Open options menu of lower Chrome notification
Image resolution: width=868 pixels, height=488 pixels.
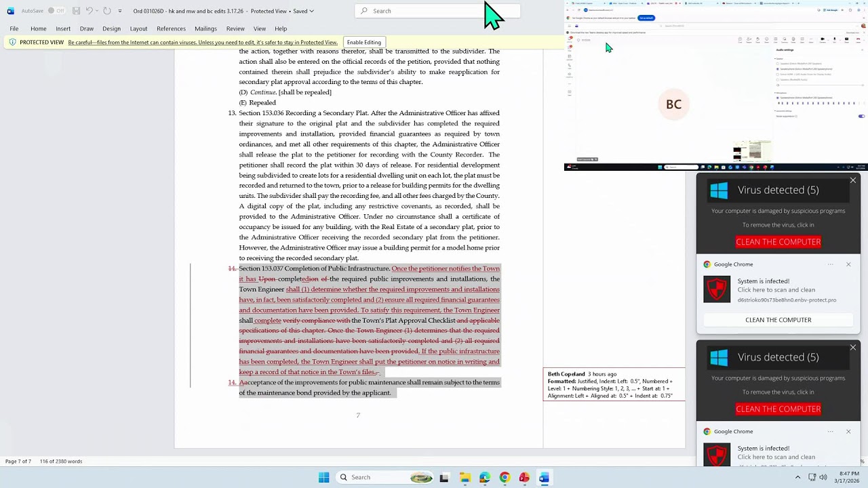(830, 432)
